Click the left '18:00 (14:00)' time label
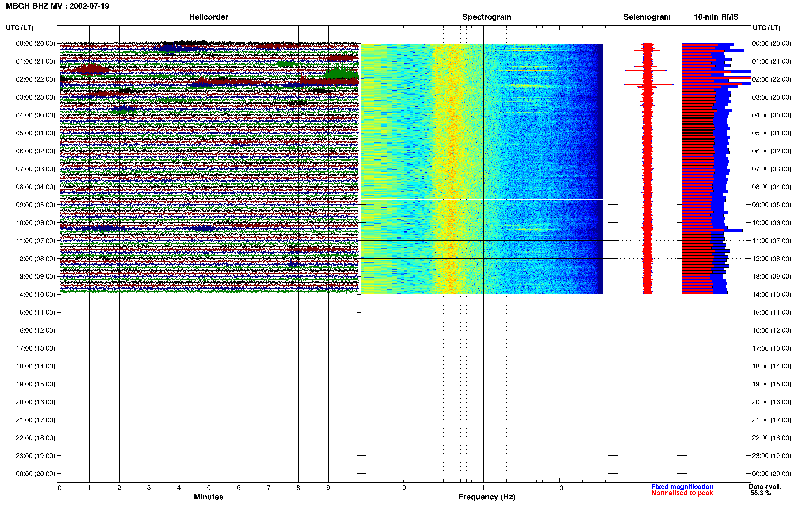 36,366
